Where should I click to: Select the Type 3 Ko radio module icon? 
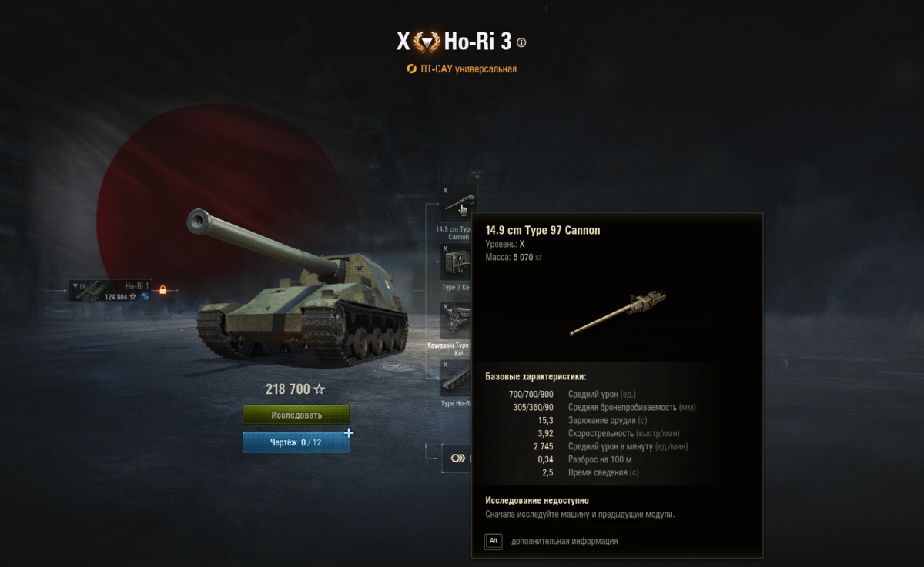[455, 262]
